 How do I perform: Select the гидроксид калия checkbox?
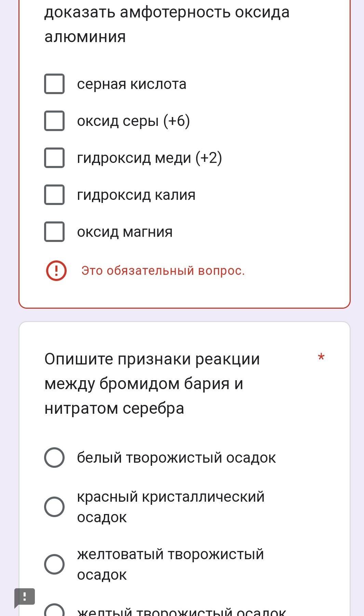54,195
